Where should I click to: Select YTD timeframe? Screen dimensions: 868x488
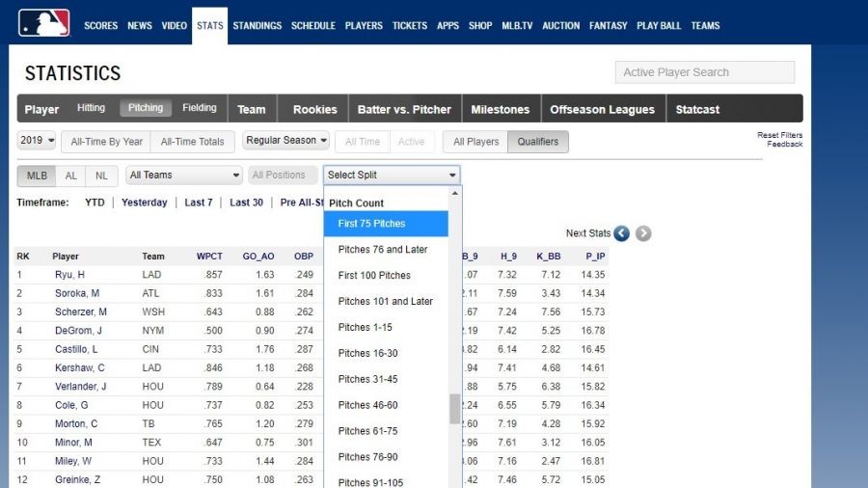(x=95, y=203)
